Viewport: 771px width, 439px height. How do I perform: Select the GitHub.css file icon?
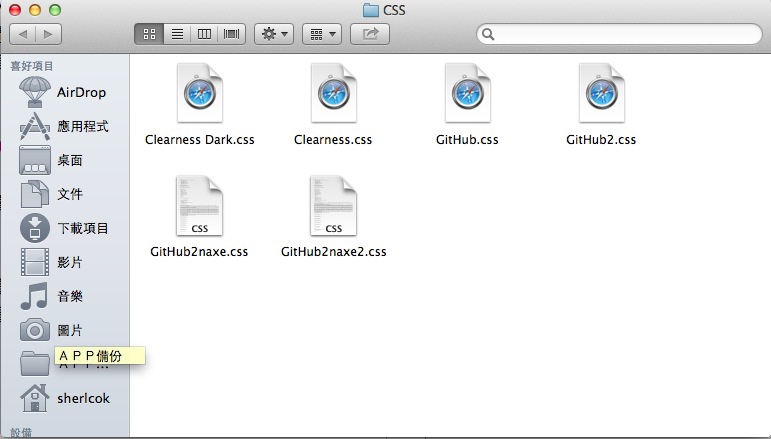(x=468, y=93)
